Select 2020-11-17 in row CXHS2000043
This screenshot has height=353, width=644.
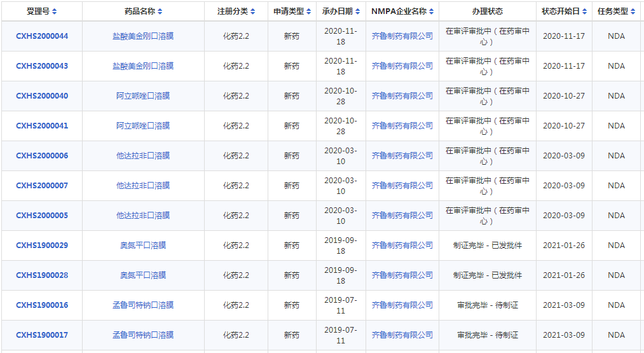[x=564, y=66]
